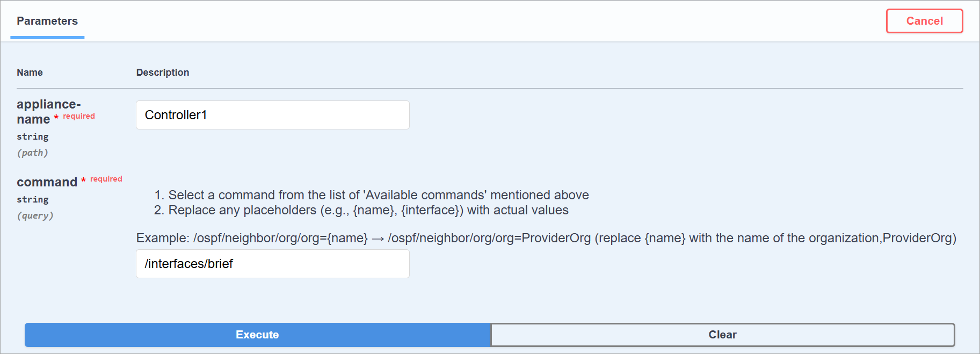Screen dimensions: 980x354
Task: Click the (query) location label under command
Action: [x=35, y=215]
